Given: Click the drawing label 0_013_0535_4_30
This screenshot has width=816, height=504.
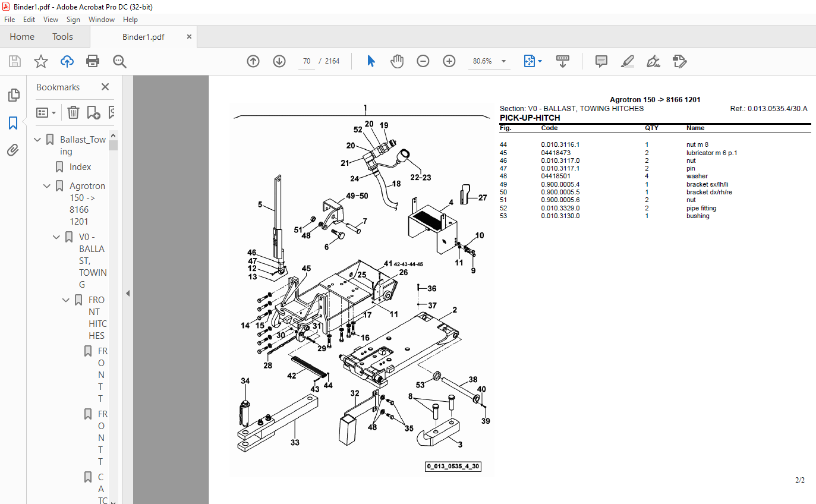Looking at the screenshot, I should pyautogui.click(x=453, y=467).
